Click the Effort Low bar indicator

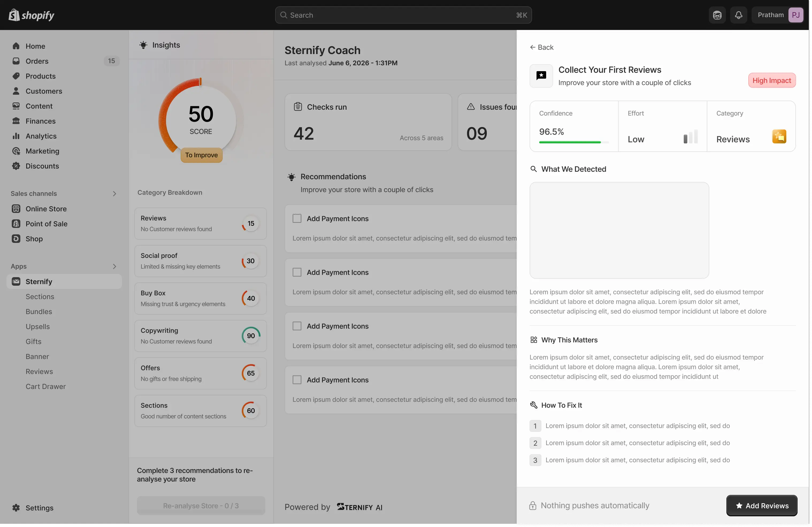click(x=691, y=137)
